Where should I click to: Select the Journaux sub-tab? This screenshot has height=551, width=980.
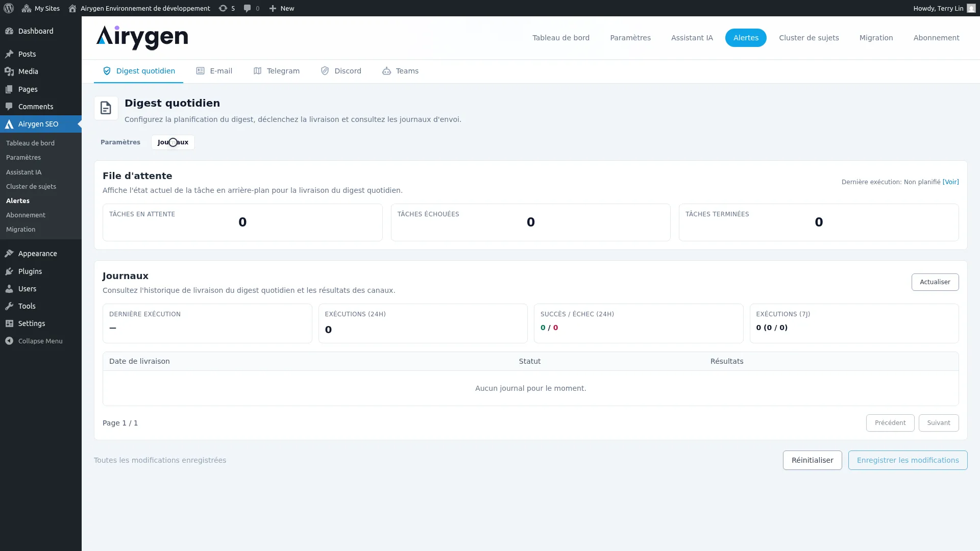[173, 142]
